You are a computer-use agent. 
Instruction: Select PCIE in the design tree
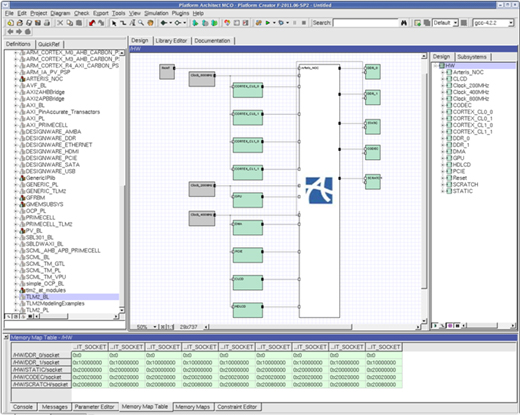(x=459, y=171)
